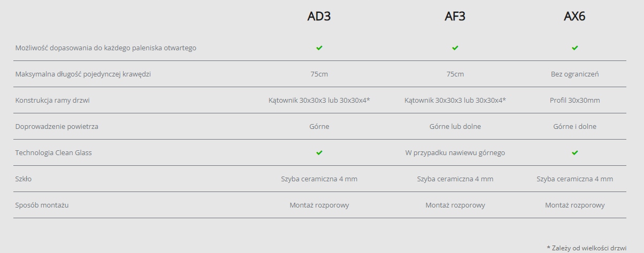The image size is (644, 253).
Task: Click the green checkmark for AF3 open-hearth fitting
Action: [x=455, y=48]
